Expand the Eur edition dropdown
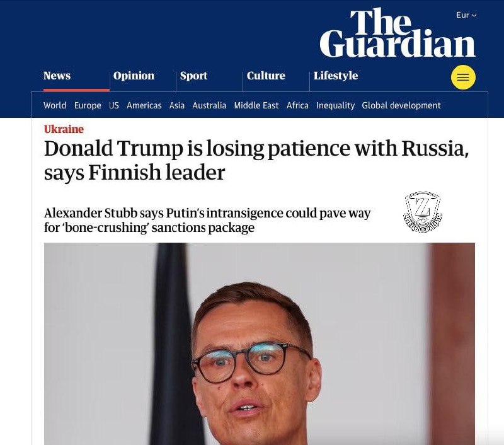Image resolution: width=504 pixels, height=445 pixels. (x=466, y=15)
